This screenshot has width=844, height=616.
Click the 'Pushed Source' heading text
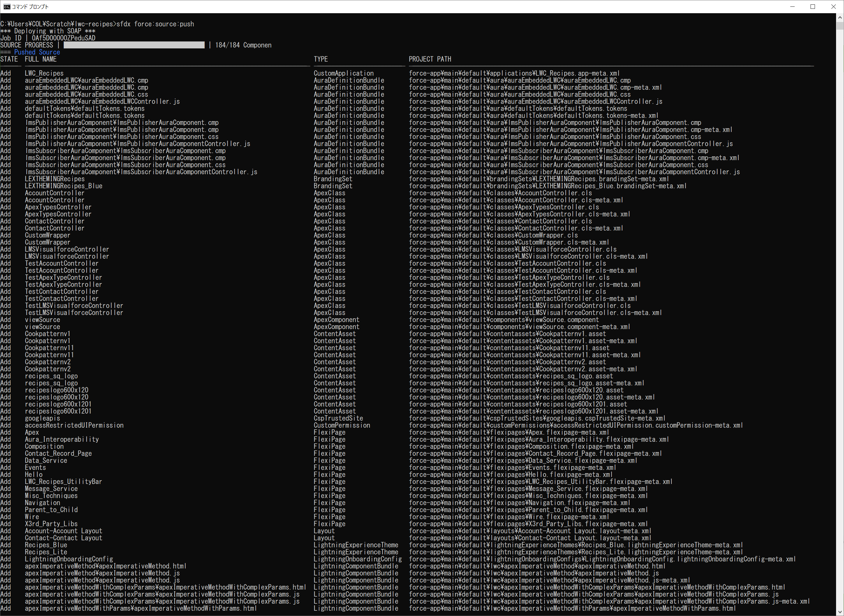[x=37, y=52]
